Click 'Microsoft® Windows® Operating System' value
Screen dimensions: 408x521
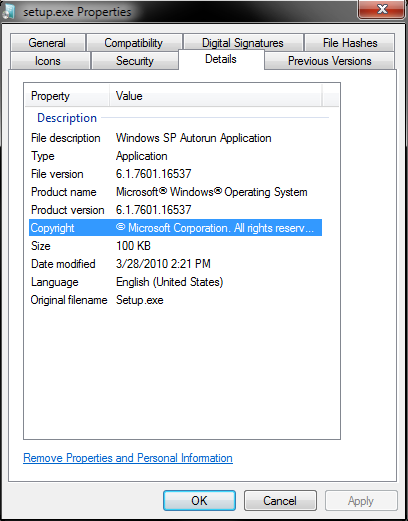coord(212,192)
